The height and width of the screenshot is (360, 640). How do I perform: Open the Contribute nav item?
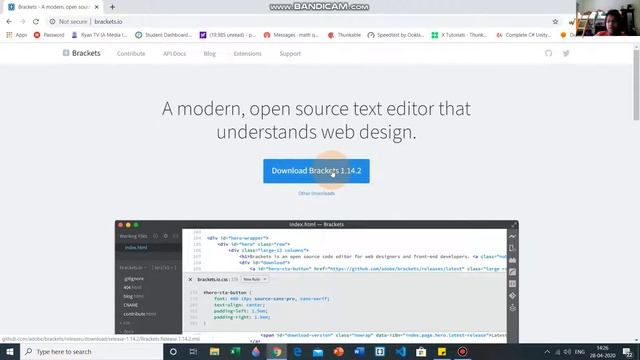coord(131,53)
